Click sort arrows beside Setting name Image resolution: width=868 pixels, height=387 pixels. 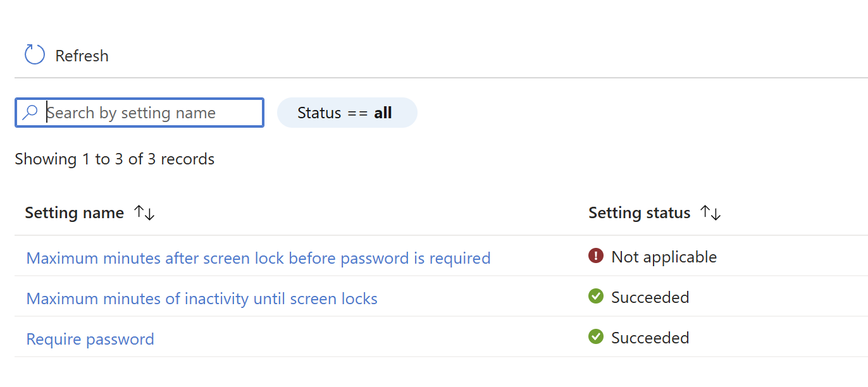click(145, 213)
